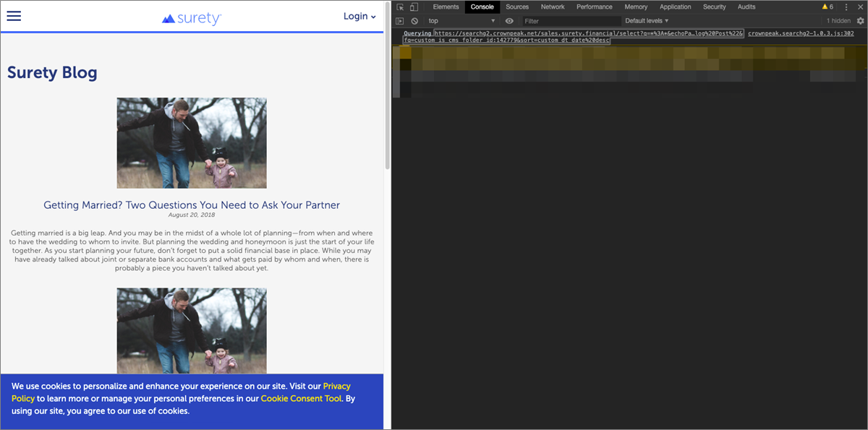Click the Surety Blog heading
868x430 pixels.
click(52, 72)
